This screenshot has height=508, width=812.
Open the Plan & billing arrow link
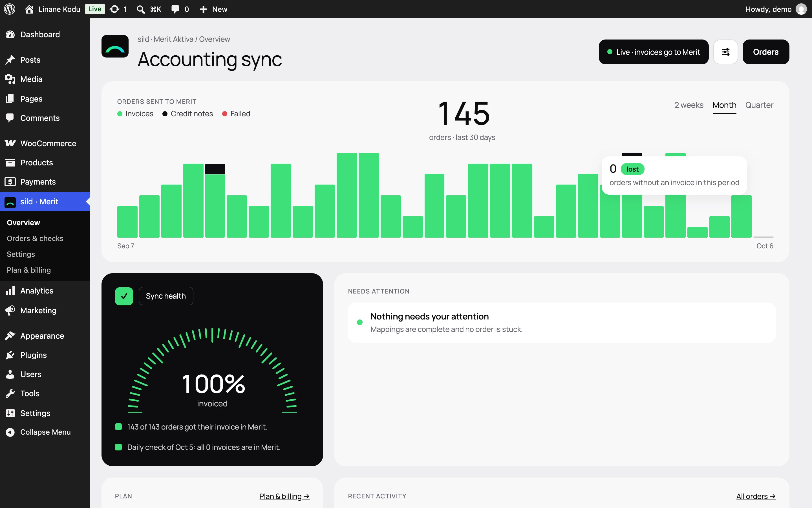(284, 496)
